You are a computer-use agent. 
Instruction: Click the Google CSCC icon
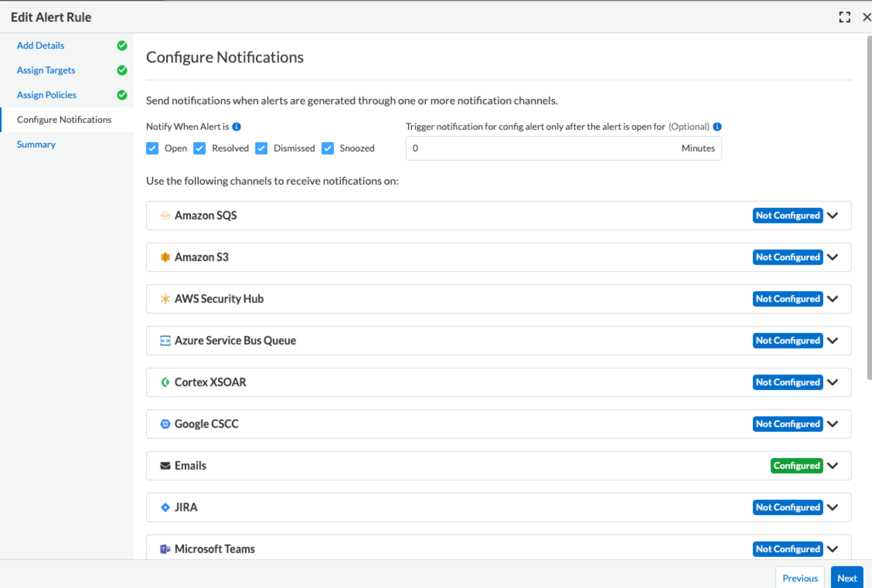click(165, 424)
